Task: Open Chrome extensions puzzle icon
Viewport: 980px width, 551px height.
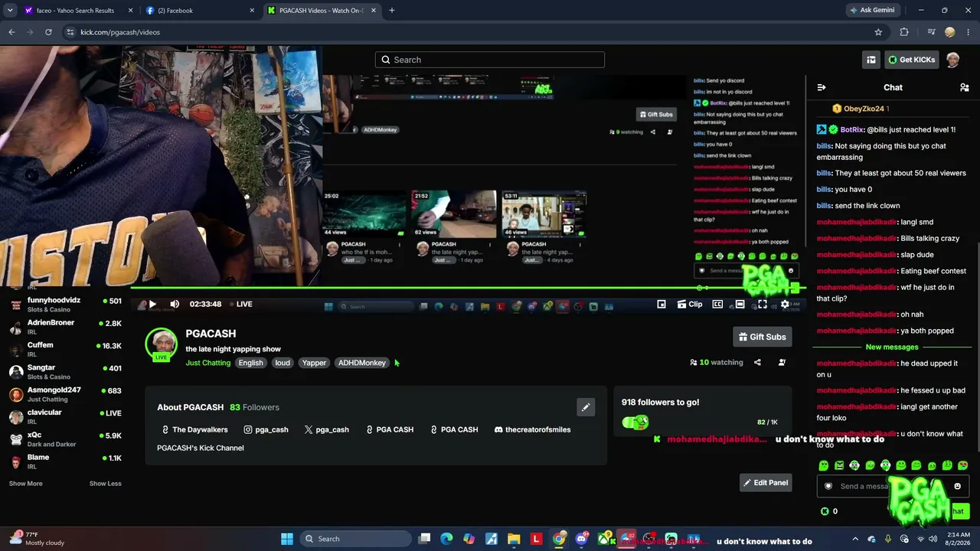Action: point(904,32)
